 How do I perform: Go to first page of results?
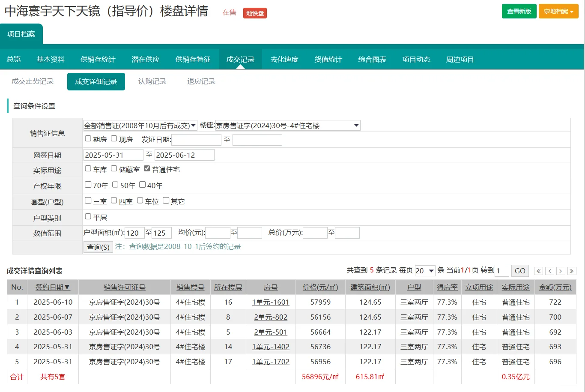pos(539,271)
